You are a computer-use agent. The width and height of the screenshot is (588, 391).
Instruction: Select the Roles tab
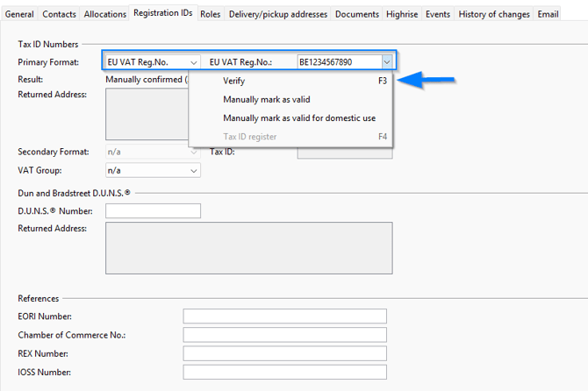pyautogui.click(x=210, y=14)
